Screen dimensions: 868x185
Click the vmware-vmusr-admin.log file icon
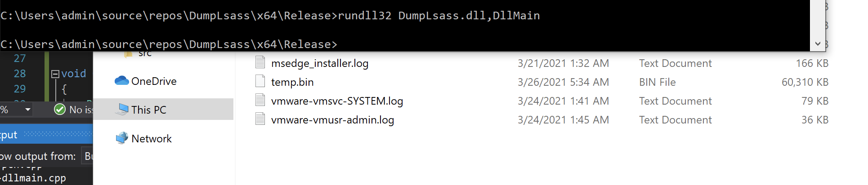pos(260,119)
